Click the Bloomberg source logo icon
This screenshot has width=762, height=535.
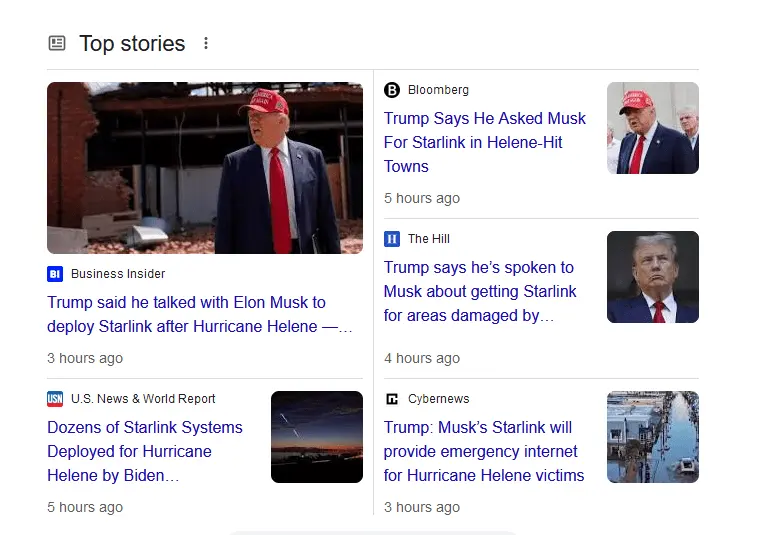click(392, 90)
